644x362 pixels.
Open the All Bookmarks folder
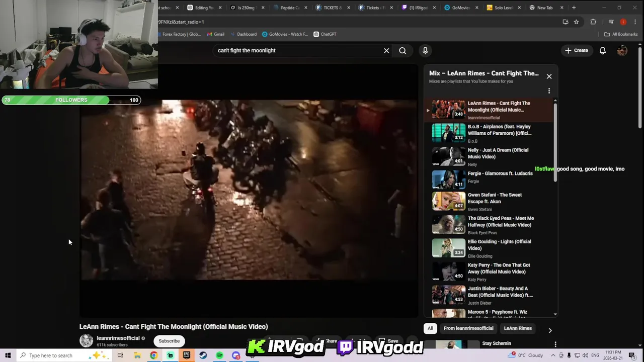tap(621, 34)
